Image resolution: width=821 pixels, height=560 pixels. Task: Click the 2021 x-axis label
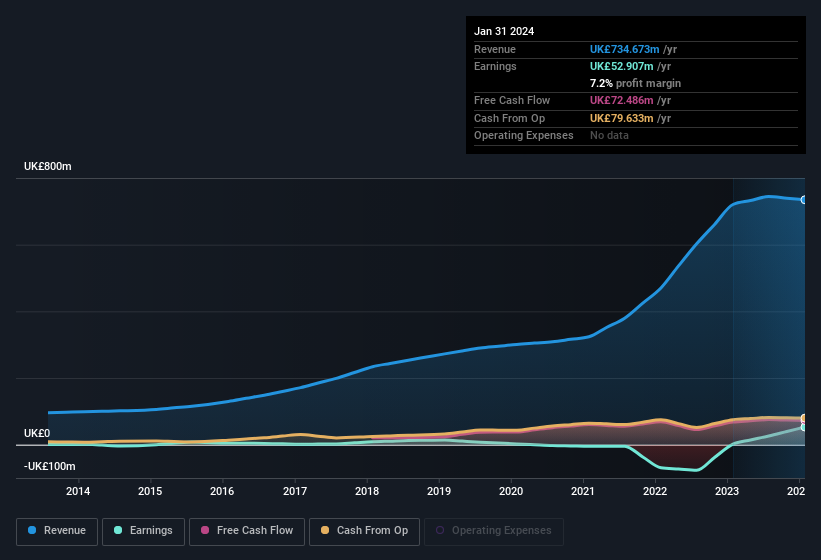pos(583,491)
